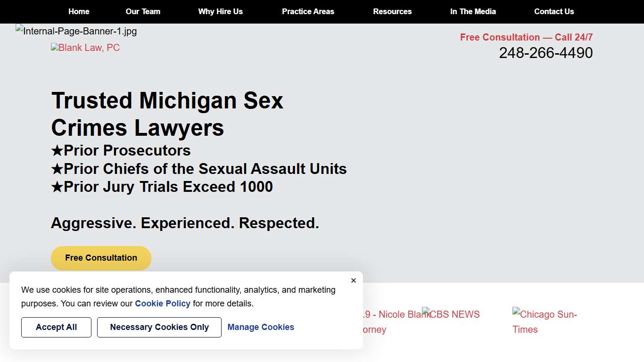The image size is (644, 362).
Task: Open Manage Cookies settings
Action: pos(261,327)
